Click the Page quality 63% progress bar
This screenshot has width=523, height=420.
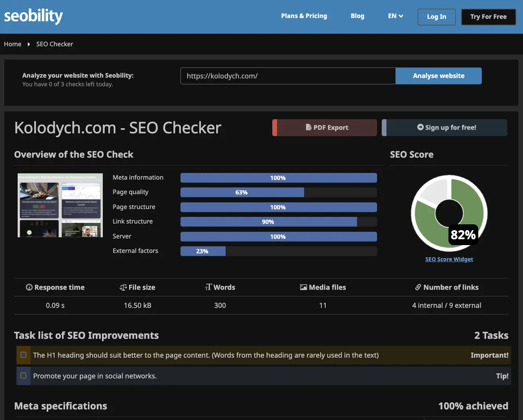pos(242,192)
